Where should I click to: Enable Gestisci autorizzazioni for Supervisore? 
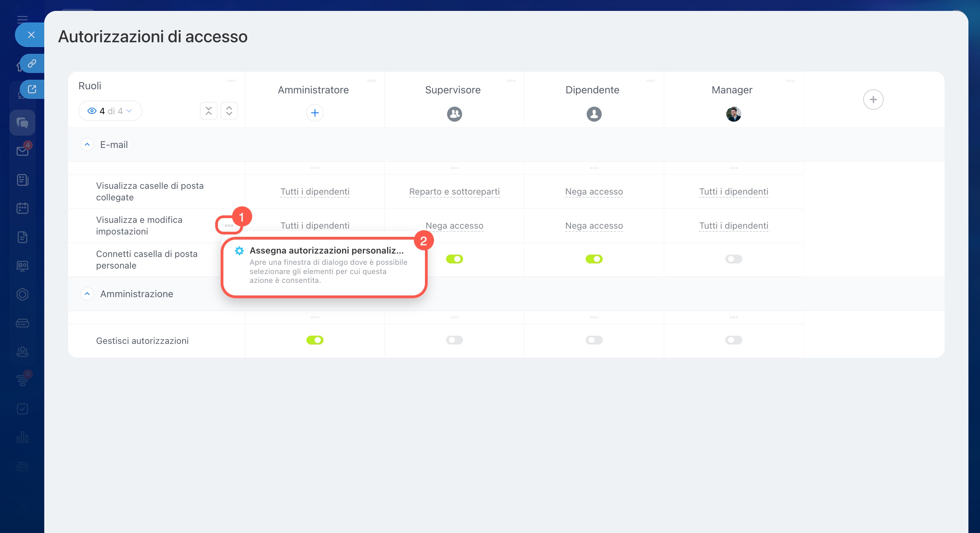click(454, 340)
